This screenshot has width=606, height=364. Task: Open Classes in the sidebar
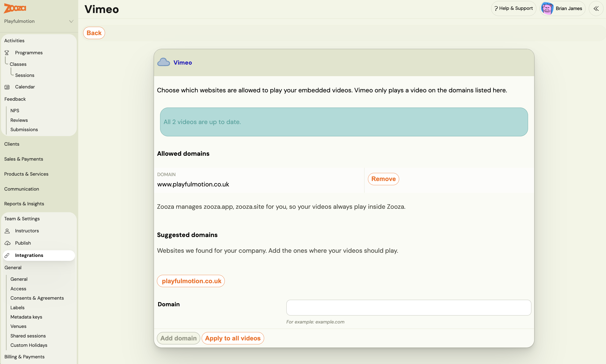tap(18, 64)
